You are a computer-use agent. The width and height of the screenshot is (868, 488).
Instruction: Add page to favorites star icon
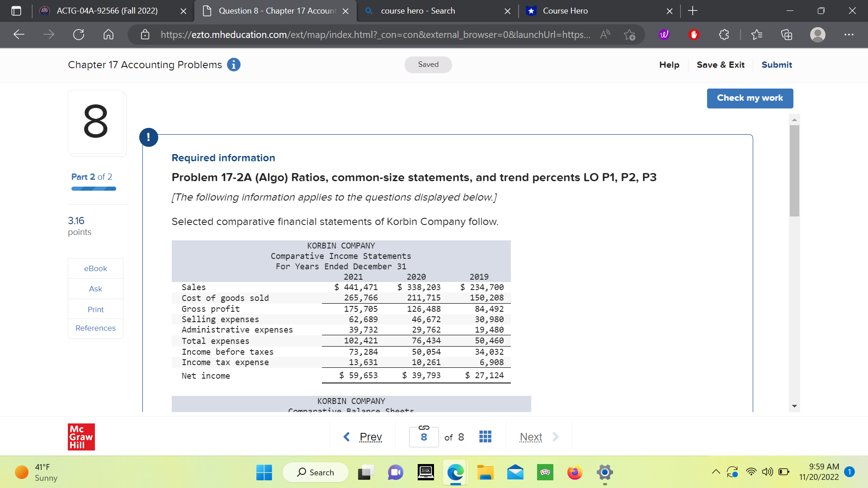click(x=629, y=35)
